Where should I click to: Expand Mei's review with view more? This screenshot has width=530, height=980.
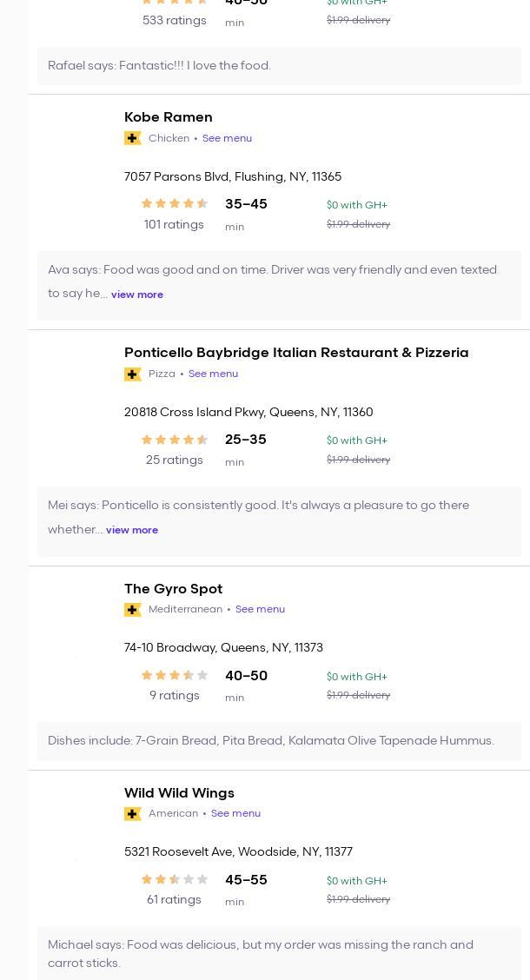[132, 530]
